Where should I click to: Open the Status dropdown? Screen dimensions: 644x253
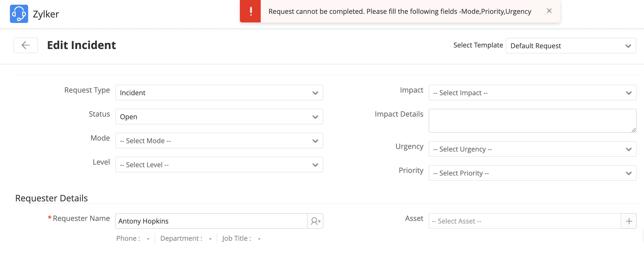click(x=219, y=117)
